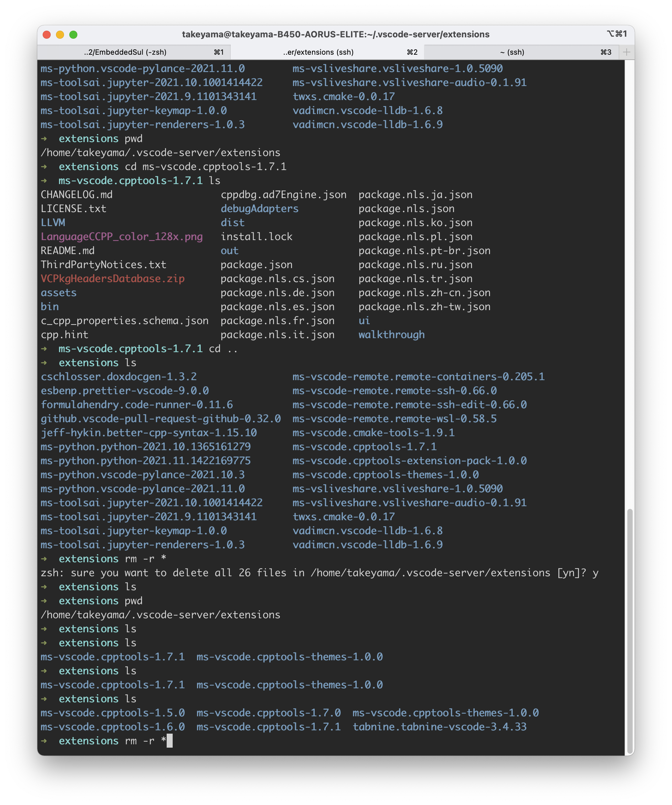This screenshot has width=672, height=805.
Task: Click CHANGELOG.md in the listing
Action: 77,195
